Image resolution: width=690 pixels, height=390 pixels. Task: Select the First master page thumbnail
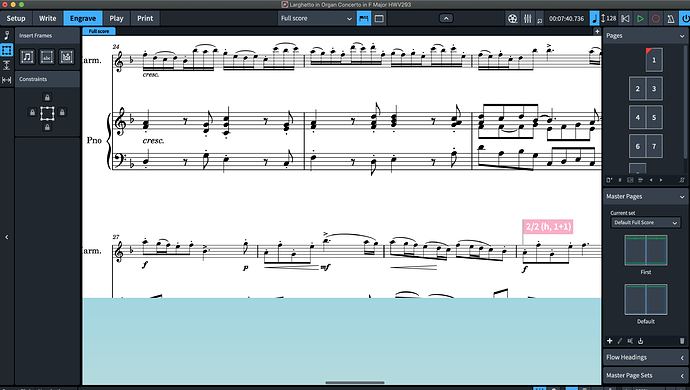point(646,250)
